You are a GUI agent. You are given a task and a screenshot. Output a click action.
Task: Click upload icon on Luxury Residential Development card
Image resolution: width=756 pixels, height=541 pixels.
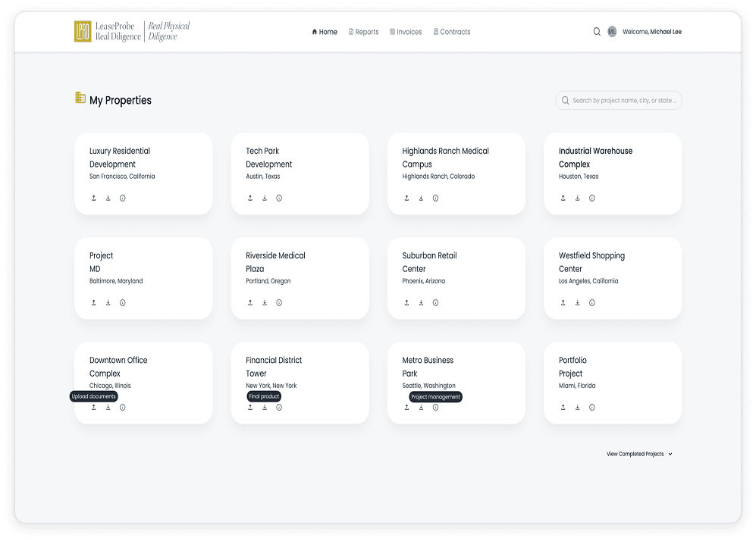(x=93, y=198)
